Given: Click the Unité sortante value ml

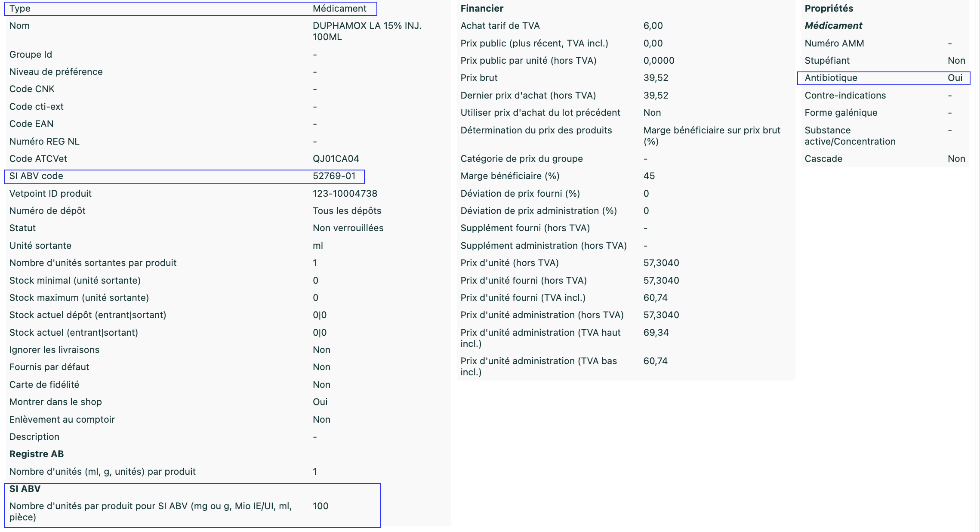Looking at the screenshot, I should coord(317,246).
